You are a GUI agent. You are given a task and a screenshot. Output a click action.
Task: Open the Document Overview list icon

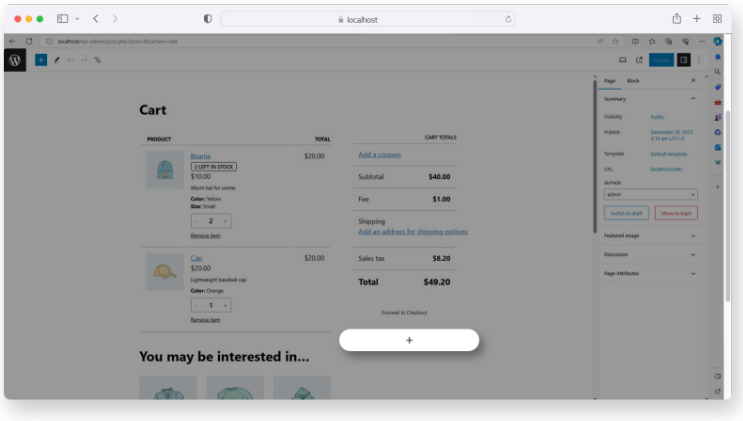pyautogui.click(x=97, y=60)
